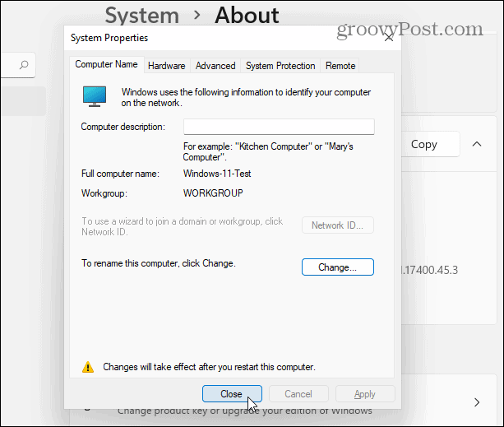Close the System Properties dialog with X
The image size is (504, 427).
pos(389,38)
